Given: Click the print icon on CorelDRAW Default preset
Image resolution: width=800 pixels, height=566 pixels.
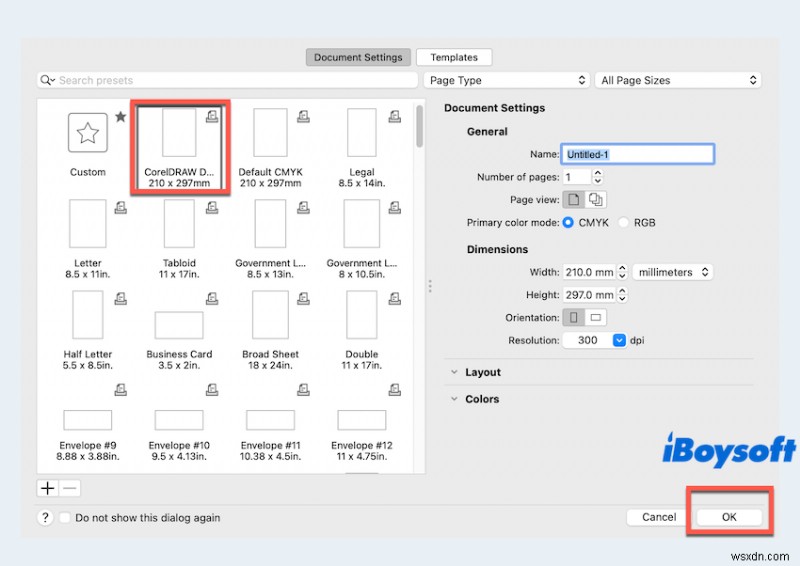Looking at the screenshot, I should click(212, 116).
